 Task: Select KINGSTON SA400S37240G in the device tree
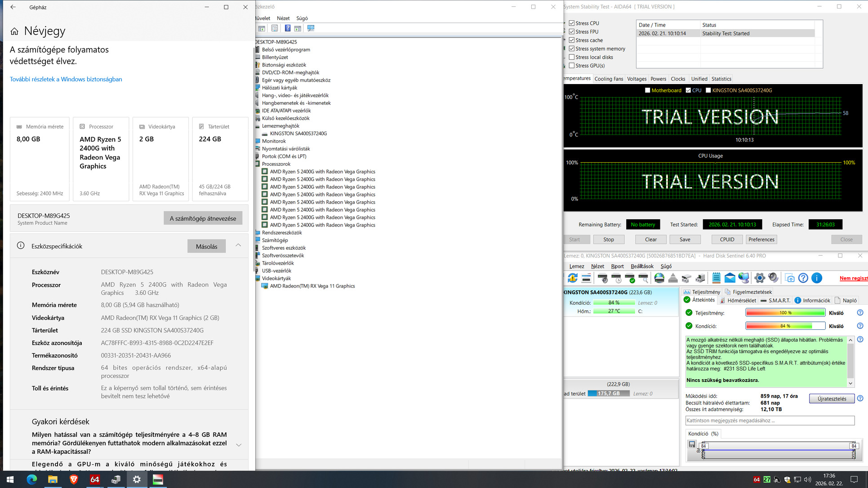click(x=298, y=133)
